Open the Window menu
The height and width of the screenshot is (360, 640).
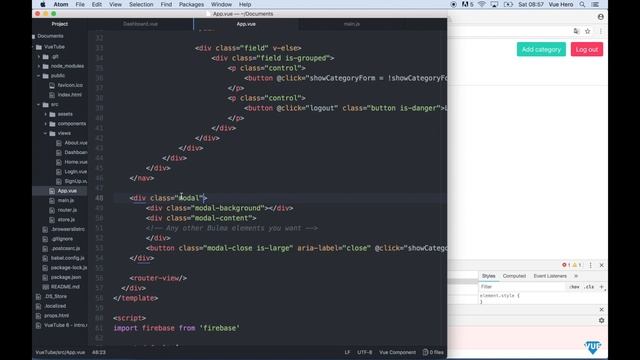221,4
